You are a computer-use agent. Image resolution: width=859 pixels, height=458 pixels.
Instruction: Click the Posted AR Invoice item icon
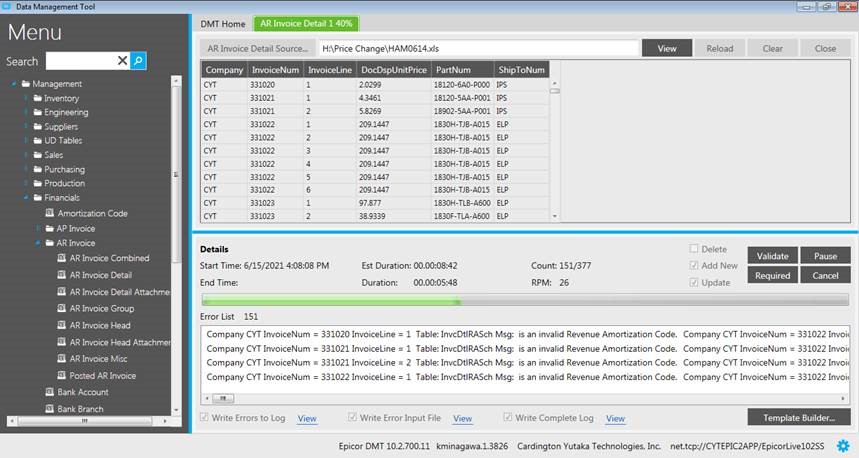point(62,376)
